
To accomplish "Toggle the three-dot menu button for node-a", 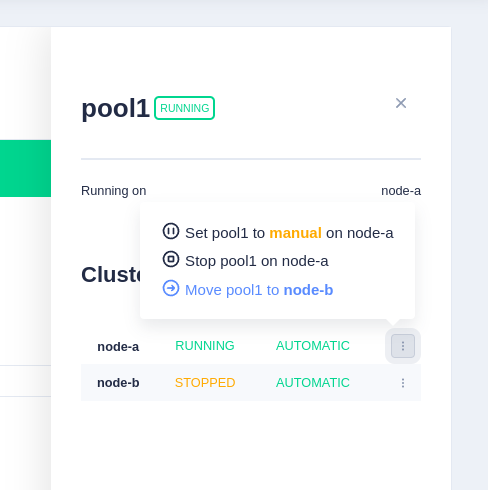I will pos(403,346).
